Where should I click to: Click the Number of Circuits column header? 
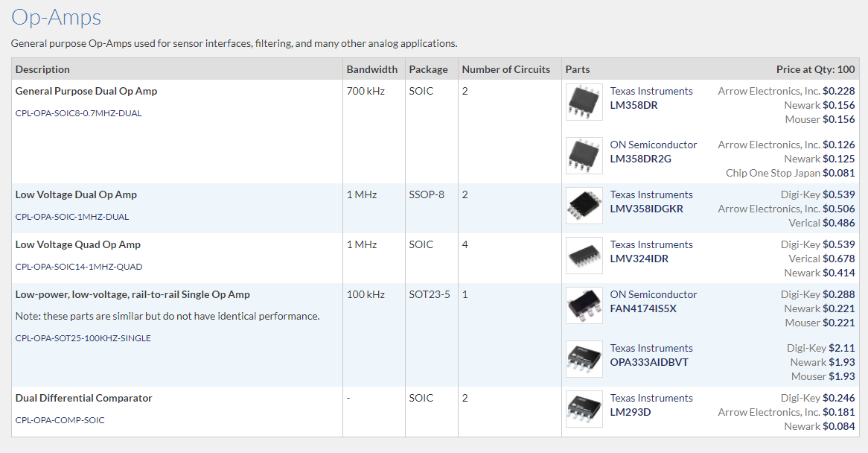click(505, 69)
